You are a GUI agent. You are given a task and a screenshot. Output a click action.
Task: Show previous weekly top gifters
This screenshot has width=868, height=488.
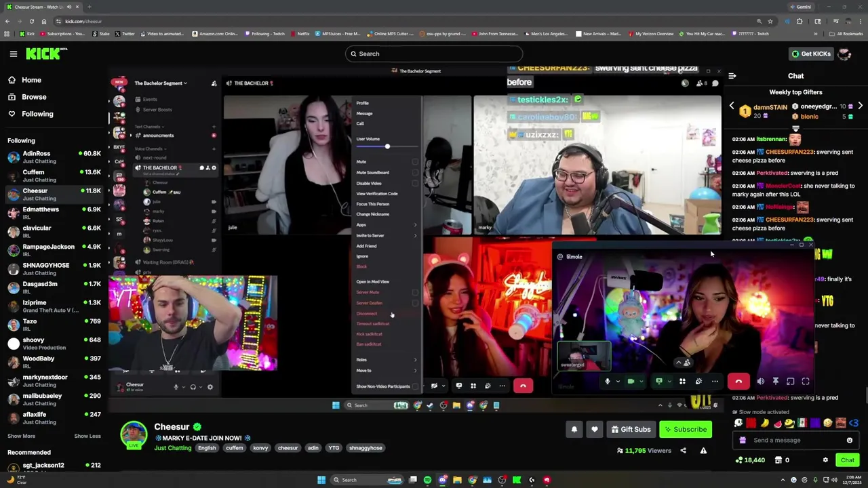(x=732, y=106)
